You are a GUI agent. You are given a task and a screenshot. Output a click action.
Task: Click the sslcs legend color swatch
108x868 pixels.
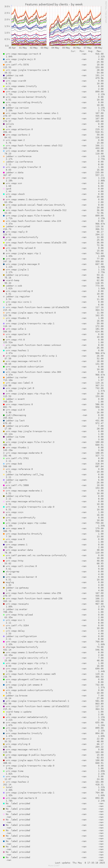coord(4,124)
